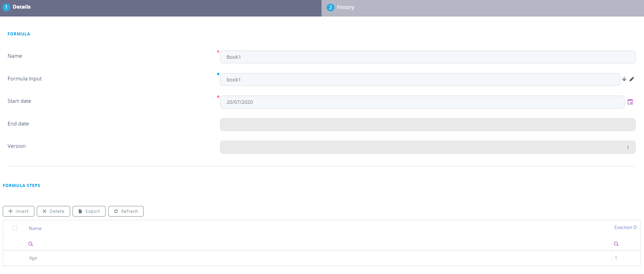Click the step 2 circle badge on History
The height and width of the screenshot is (274, 644).
coord(330,8)
